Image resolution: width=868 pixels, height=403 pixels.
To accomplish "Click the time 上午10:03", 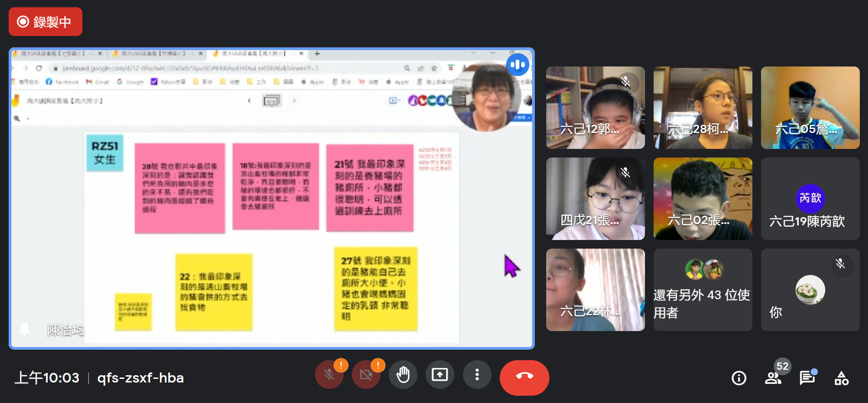I will coord(47,378).
